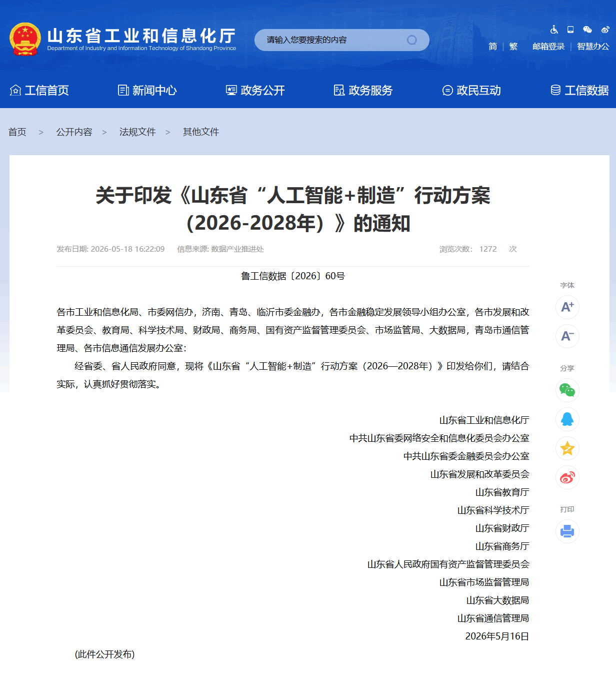Share article to Weibo in sidebar
Image resolution: width=616 pixels, height=674 pixels.
click(x=567, y=478)
